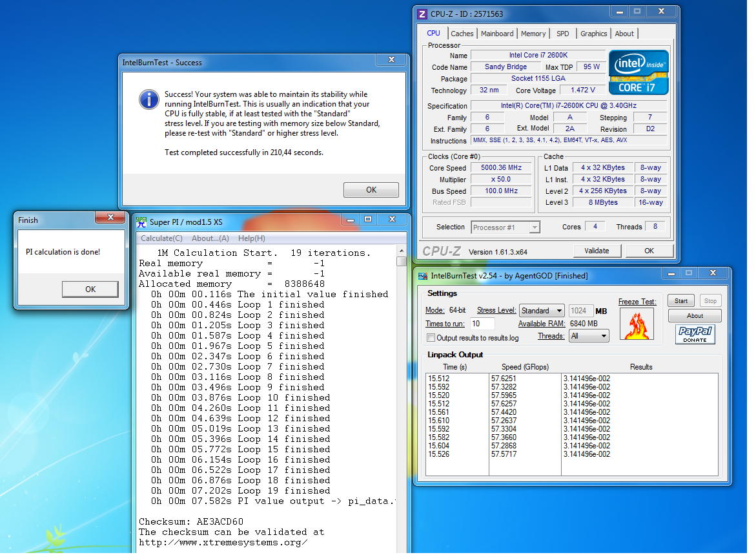Close the Finish dialog
Screen dimensions: 756x555
click(x=110, y=217)
